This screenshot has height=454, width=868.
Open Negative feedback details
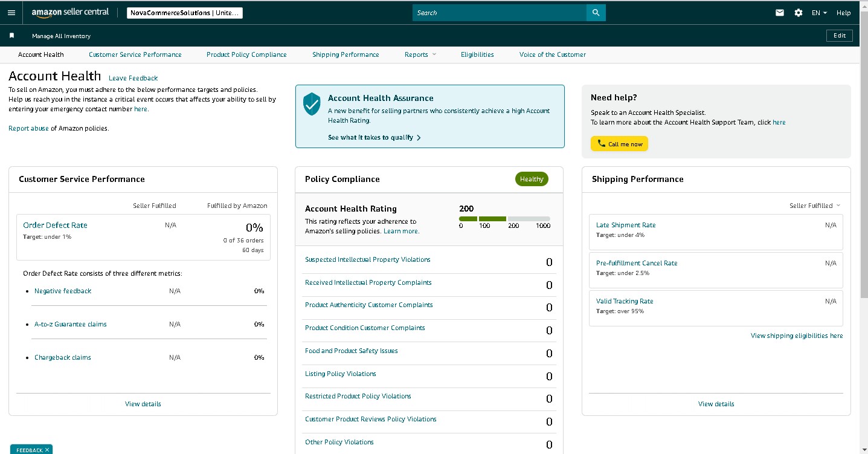[63, 291]
